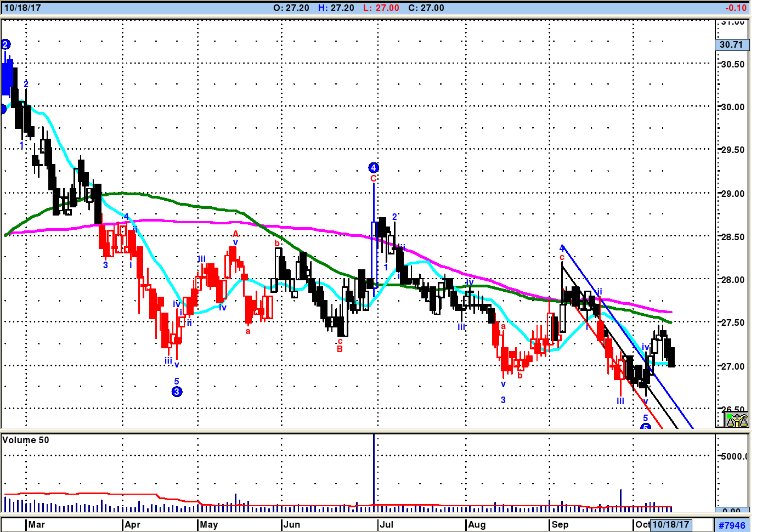Click the 29.00 price axis label
The width and height of the screenshot is (768, 532).
pos(733,194)
